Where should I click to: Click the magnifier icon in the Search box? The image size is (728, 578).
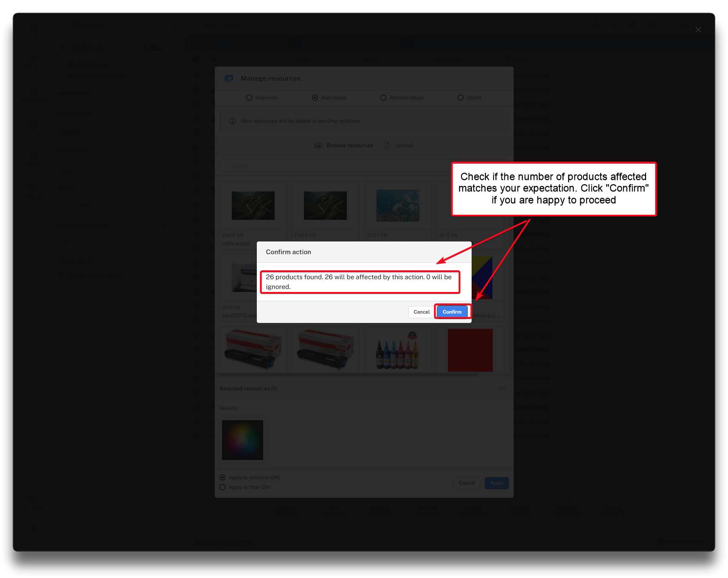[x=226, y=166]
